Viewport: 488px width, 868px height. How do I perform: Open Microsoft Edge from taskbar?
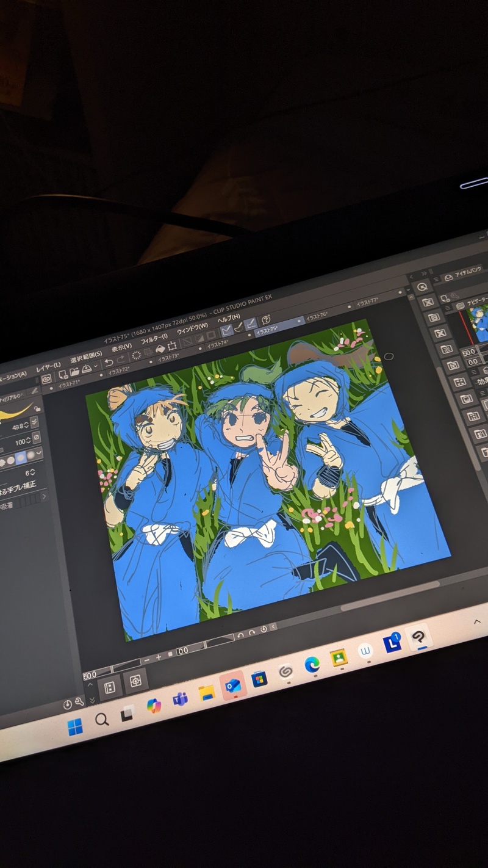coord(312,665)
